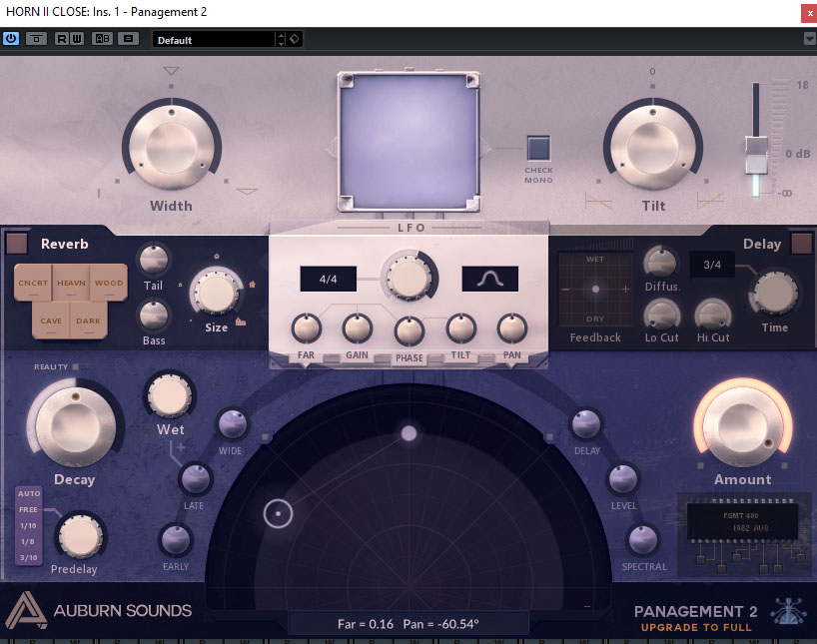Viewport: 817px width, 644px height.
Task: Click the LFO GAIN knob
Action: point(358,328)
